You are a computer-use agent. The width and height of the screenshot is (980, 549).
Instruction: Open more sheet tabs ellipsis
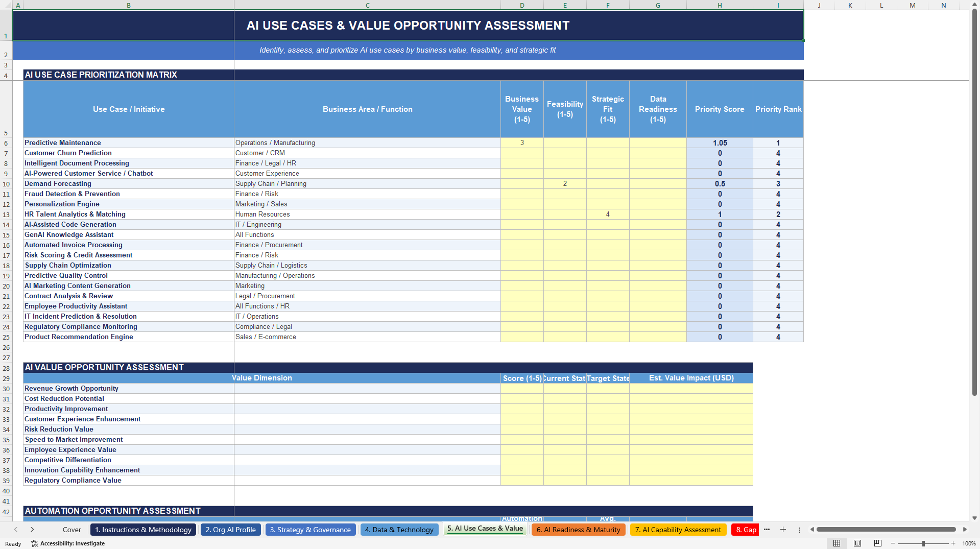click(767, 530)
